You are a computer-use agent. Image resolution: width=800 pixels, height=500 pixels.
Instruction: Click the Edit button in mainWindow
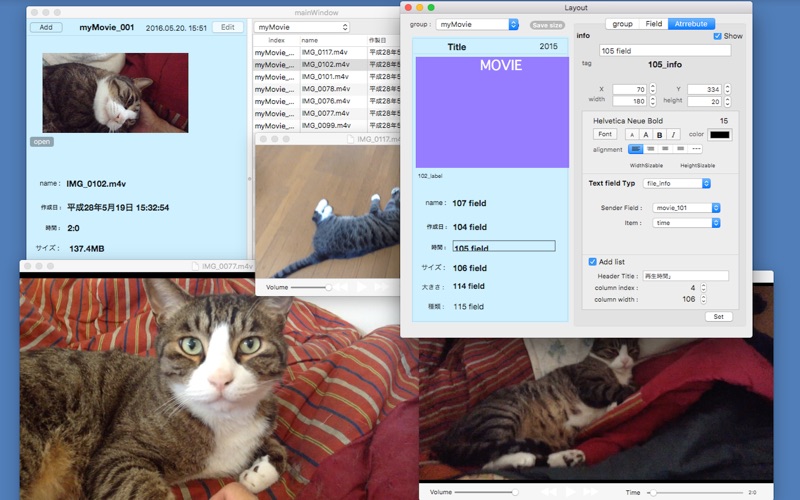228,28
